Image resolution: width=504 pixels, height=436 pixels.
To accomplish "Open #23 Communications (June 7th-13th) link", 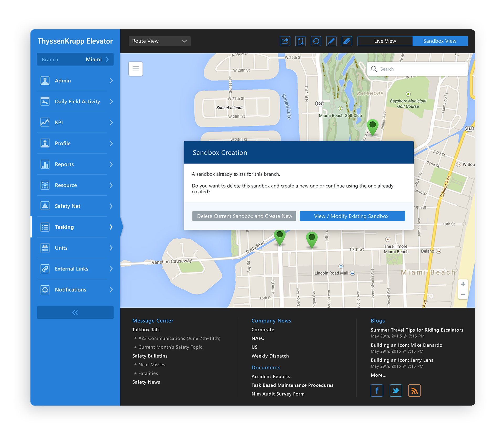I will 179,338.
